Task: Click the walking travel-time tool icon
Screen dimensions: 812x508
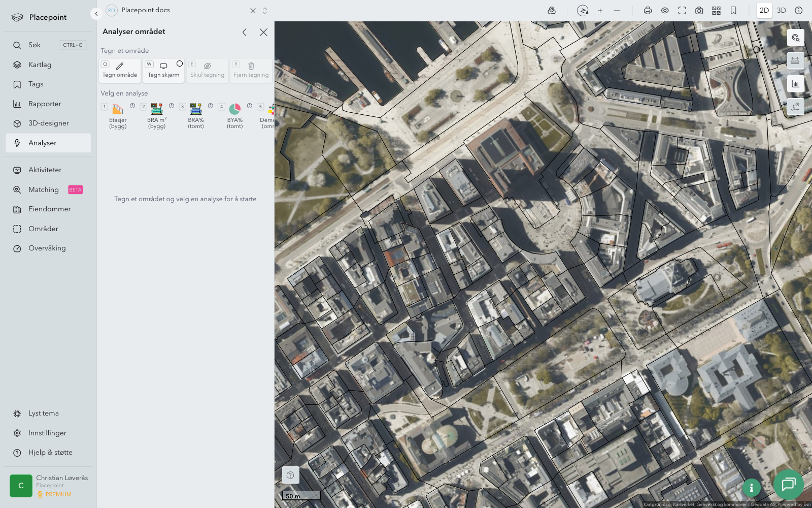Action: pos(795,107)
